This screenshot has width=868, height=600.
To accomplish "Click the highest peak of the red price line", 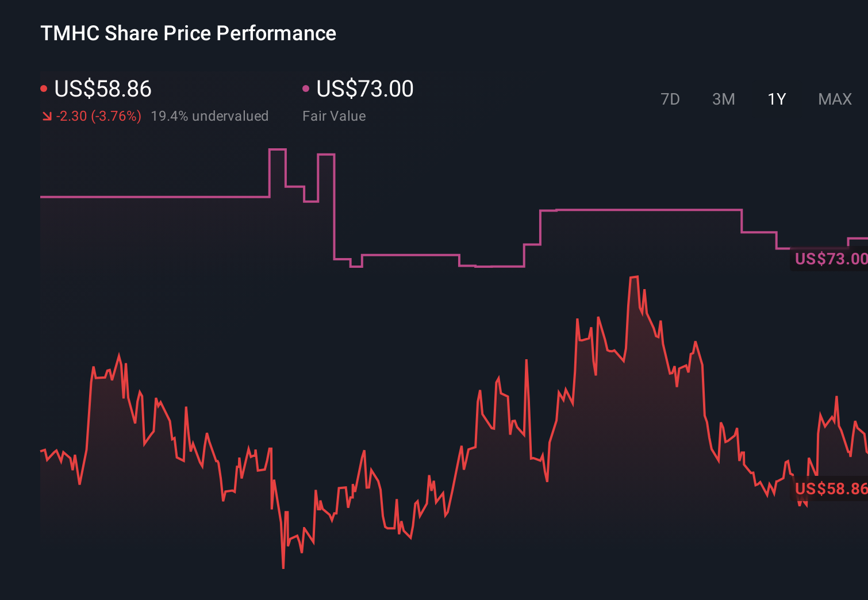I will point(635,276).
